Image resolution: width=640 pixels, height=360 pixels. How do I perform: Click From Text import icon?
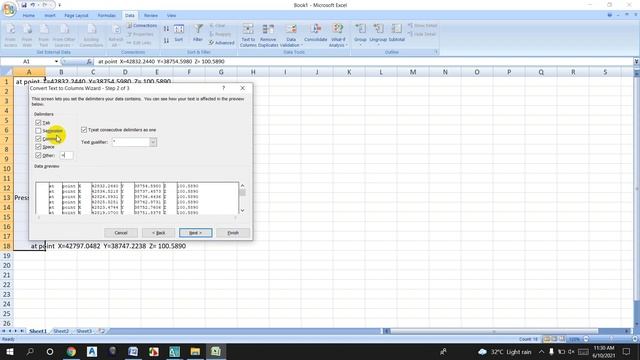(44, 35)
